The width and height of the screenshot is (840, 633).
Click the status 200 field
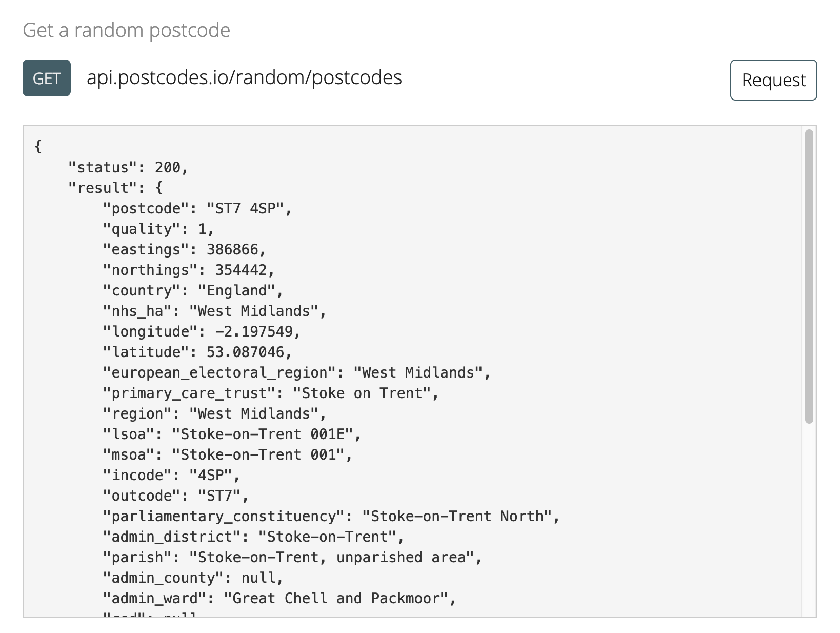coord(127,167)
